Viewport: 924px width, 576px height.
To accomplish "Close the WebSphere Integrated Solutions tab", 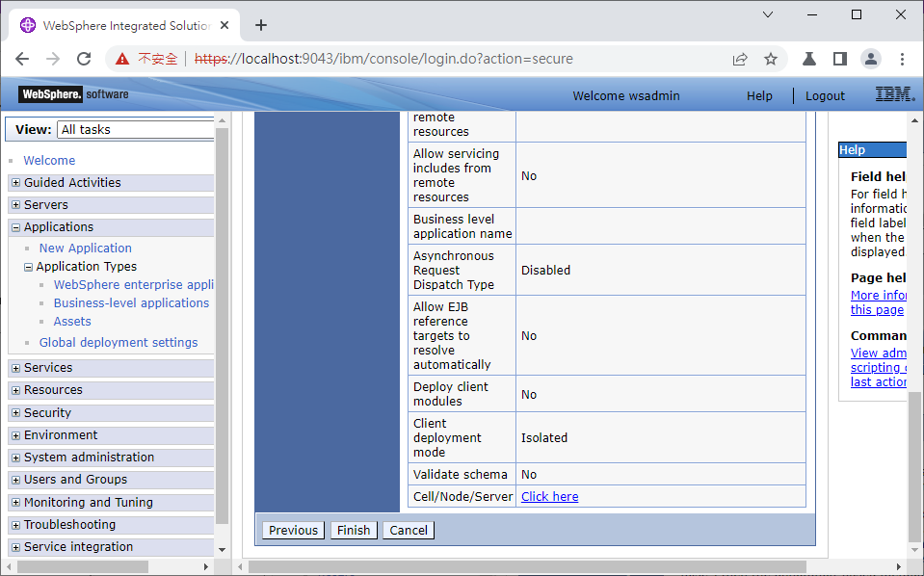I will click(x=224, y=25).
